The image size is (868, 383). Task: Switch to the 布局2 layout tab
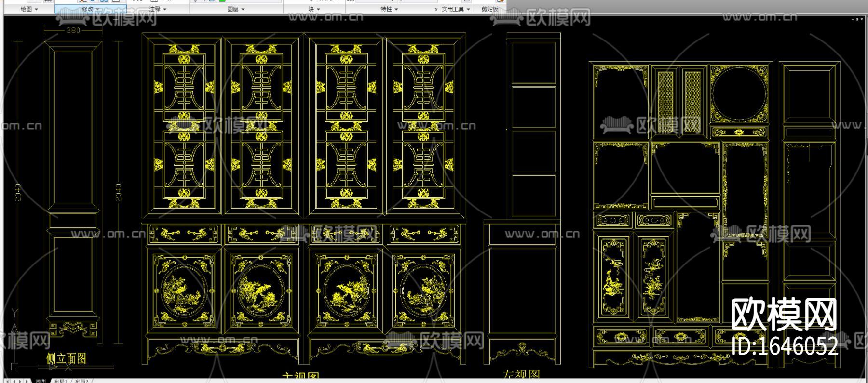click(81, 381)
